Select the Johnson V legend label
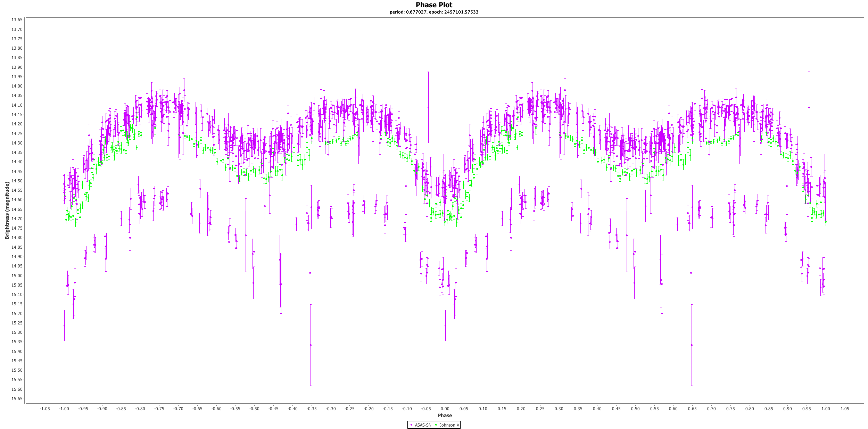This screenshot has height=429, width=868. click(x=449, y=425)
